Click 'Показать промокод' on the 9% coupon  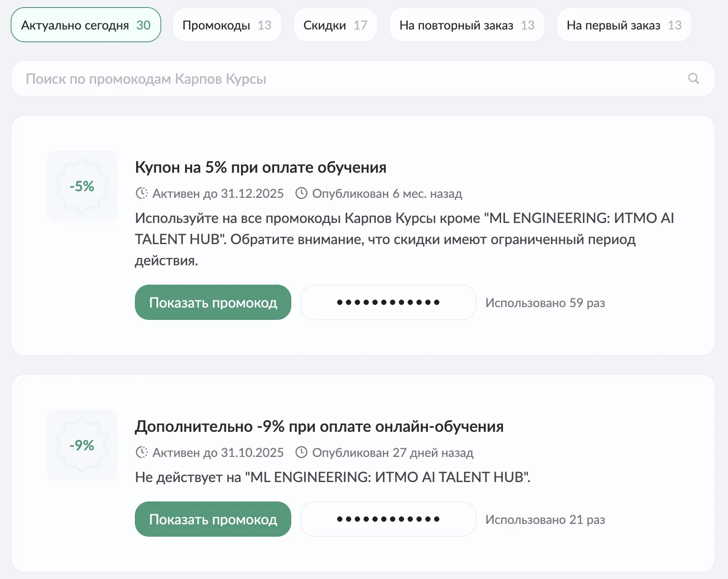(x=213, y=519)
